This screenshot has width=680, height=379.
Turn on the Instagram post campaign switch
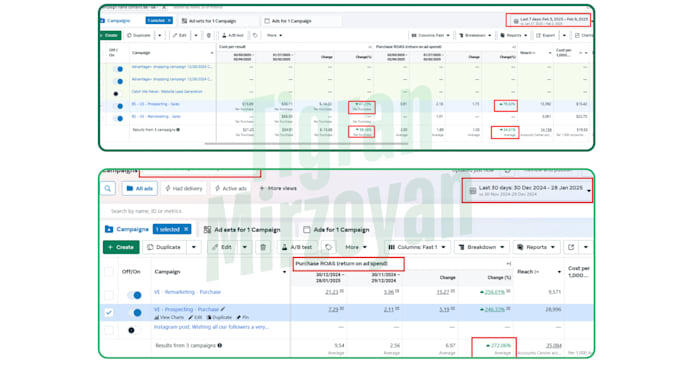pos(134,330)
